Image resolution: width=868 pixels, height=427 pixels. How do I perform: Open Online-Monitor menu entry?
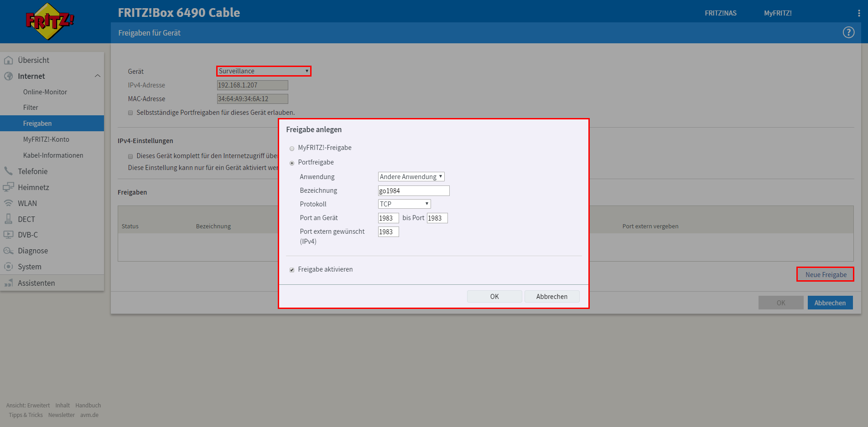[45, 92]
